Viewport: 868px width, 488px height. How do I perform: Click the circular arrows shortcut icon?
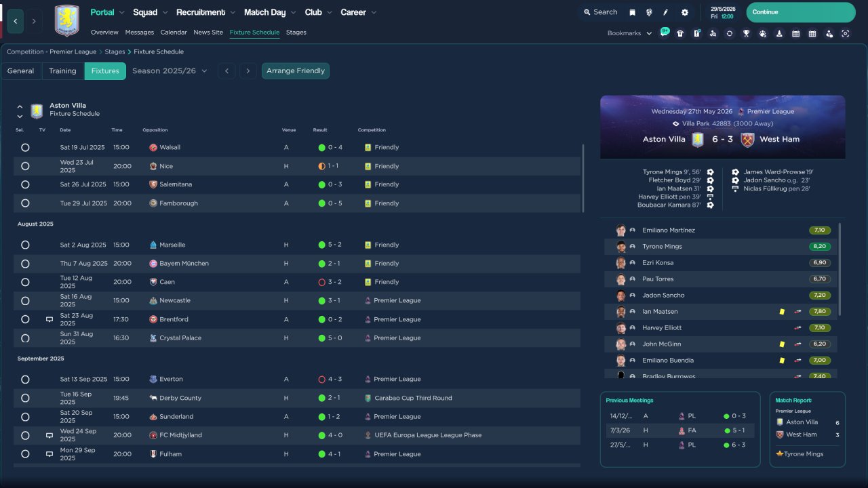[x=729, y=33]
